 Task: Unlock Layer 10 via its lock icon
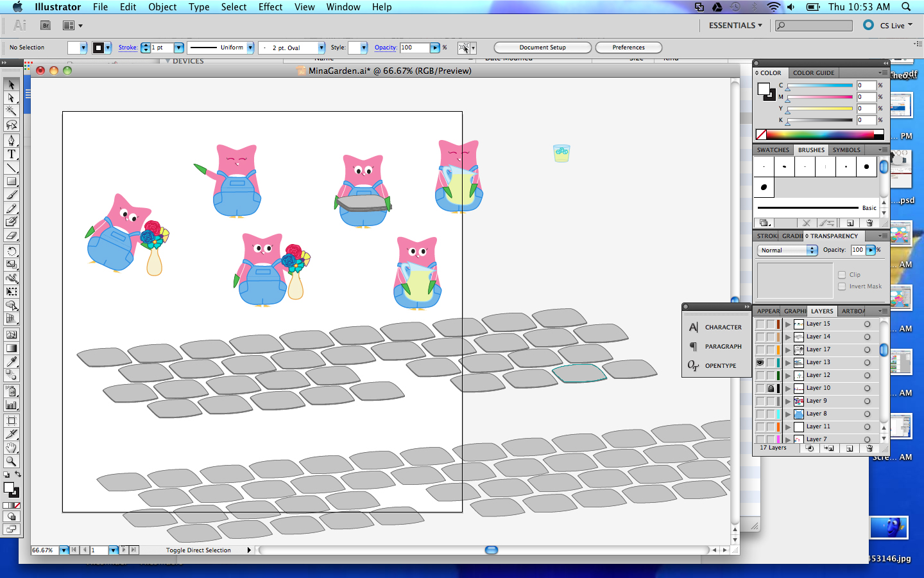click(771, 388)
